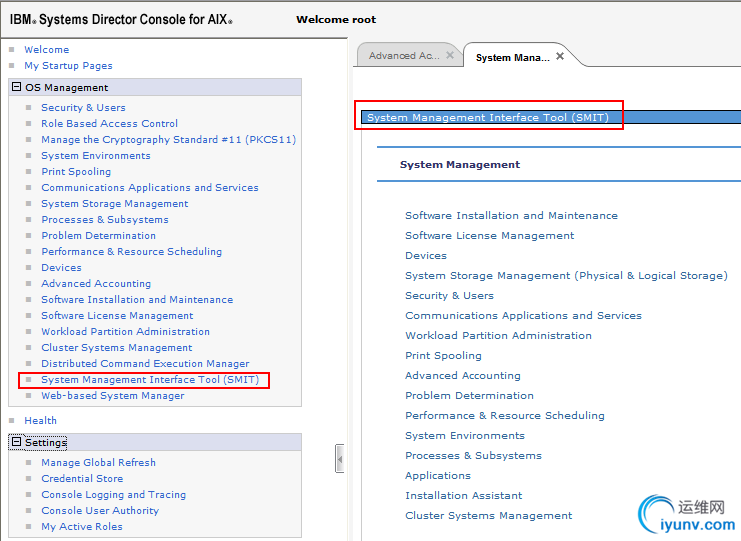Open System Storage Management in sidebar
The image size is (741, 541).
pos(115,204)
